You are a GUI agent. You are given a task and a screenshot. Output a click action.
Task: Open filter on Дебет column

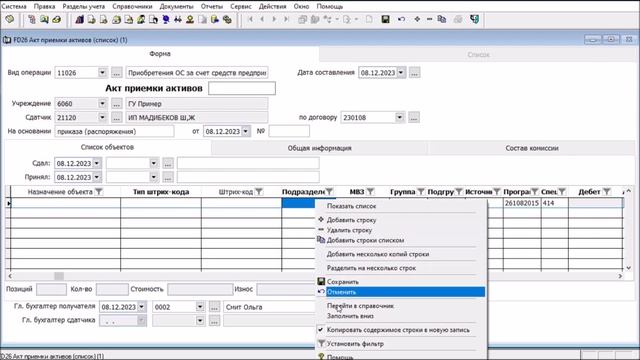pos(607,192)
